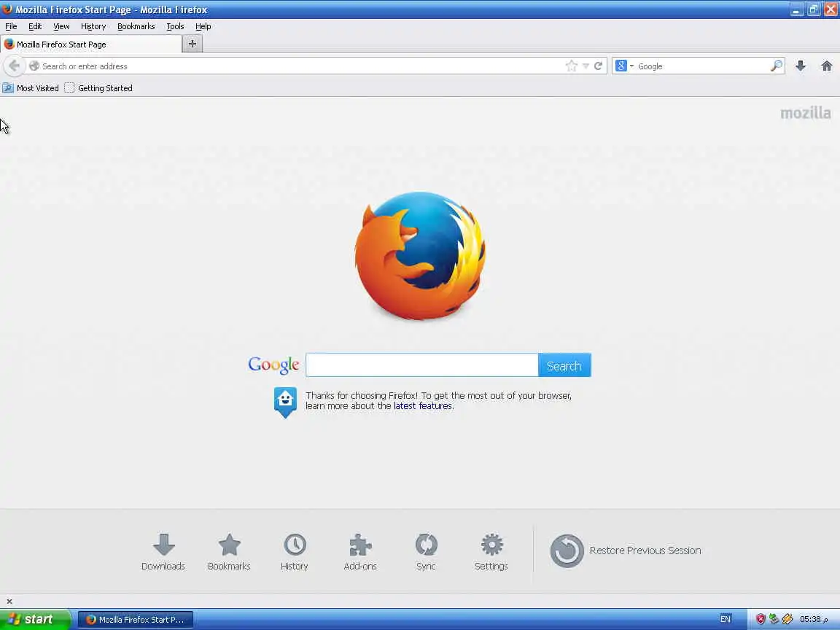Viewport: 840px width, 630px height.
Task: Click the network tray icon
Action: [x=774, y=619]
